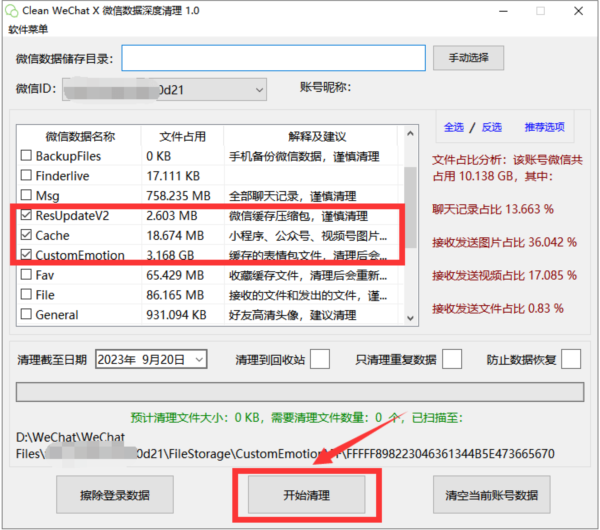
Task: Click the 微信数据储存目录 input field
Action: tap(273, 58)
